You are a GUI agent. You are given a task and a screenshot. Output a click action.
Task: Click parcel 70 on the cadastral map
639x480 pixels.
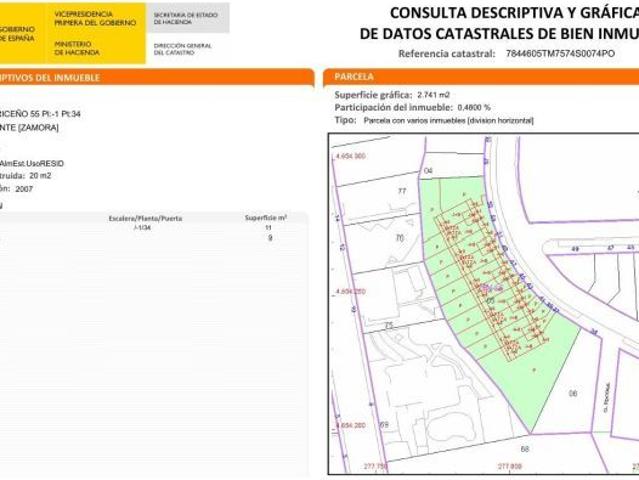(x=400, y=238)
